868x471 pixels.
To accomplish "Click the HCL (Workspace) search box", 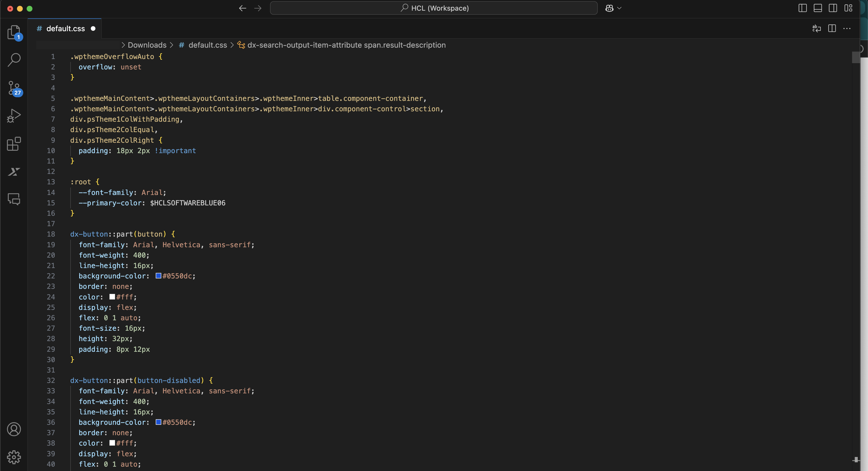I will pyautogui.click(x=434, y=8).
